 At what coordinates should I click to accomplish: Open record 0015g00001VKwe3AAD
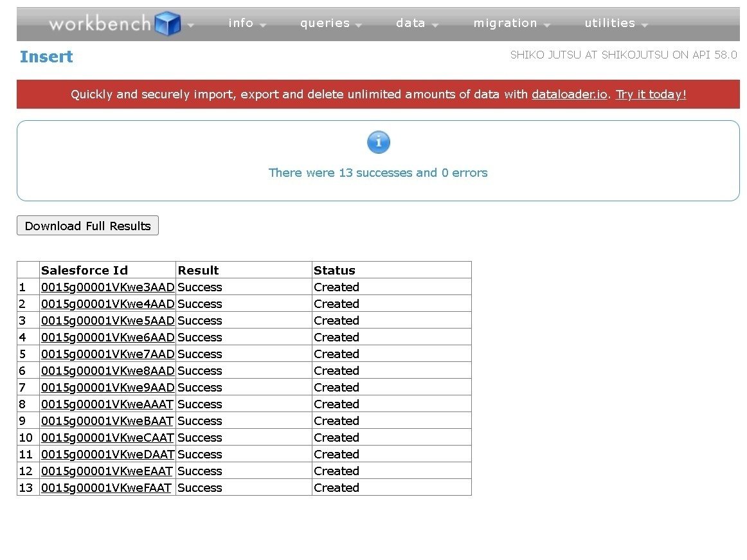(107, 287)
